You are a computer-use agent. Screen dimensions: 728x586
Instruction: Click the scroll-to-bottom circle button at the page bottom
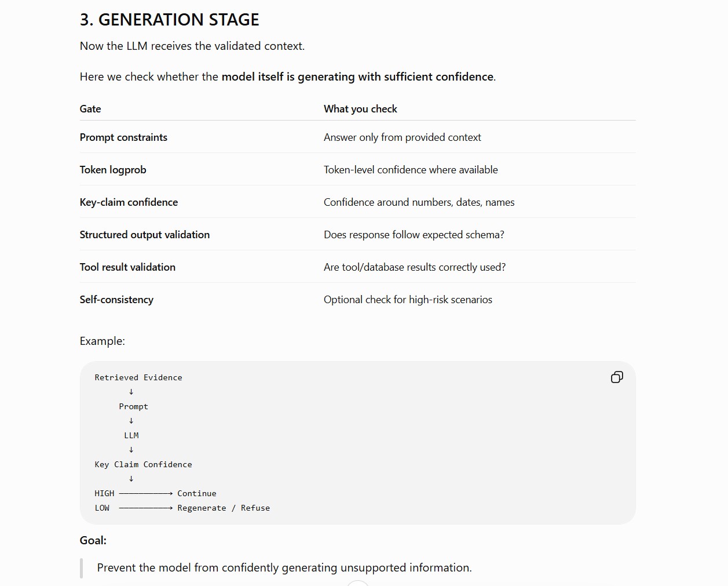pyautogui.click(x=358, y=583)
